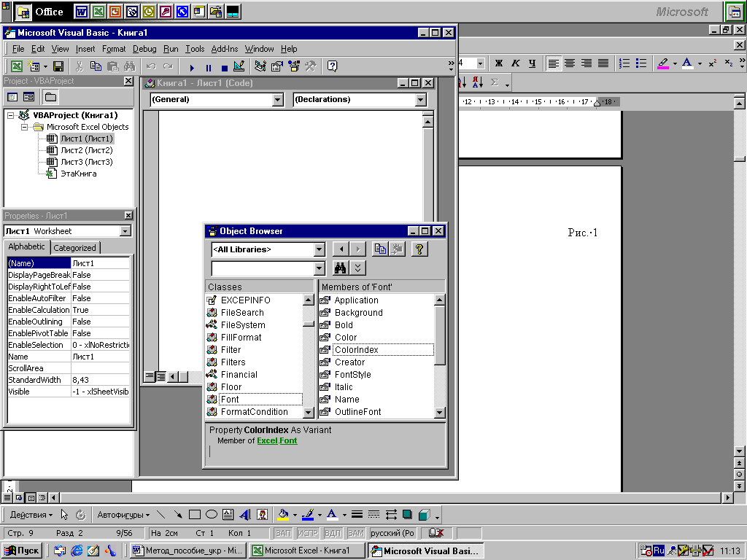Collapse the VBAProject (Книга1) tree node
The image size is (747, 560).
pyautogui.click(x=11, y=115)
